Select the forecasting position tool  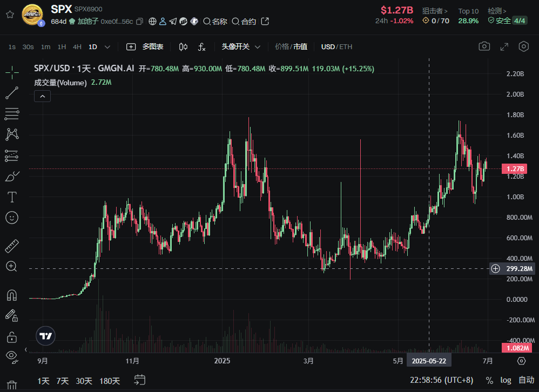tap(12, 156)
